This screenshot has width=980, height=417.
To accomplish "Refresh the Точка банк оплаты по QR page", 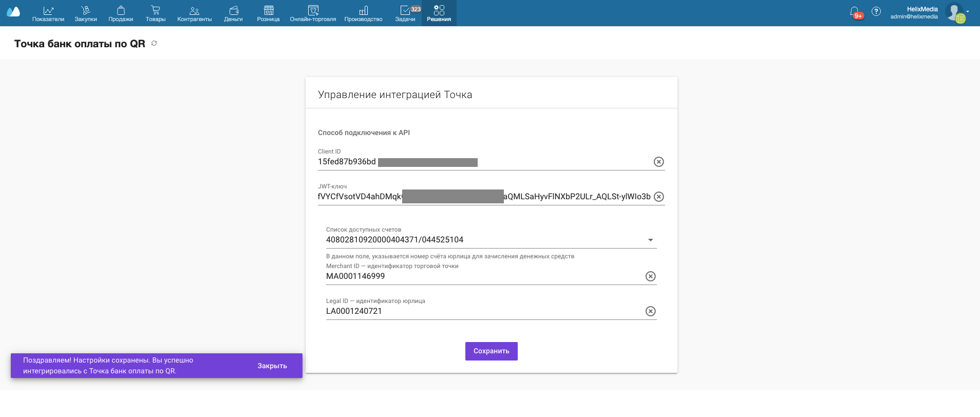I will (x=154, y=44).
